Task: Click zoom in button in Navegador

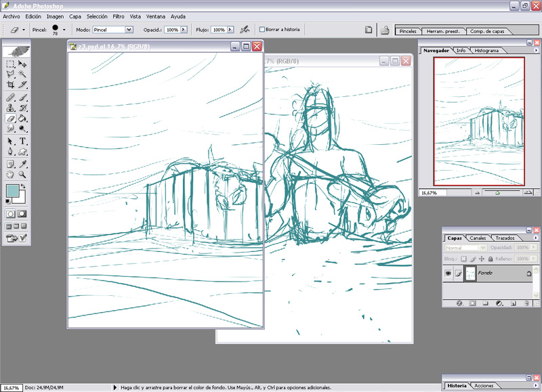Action: click(x=528, y=192)
